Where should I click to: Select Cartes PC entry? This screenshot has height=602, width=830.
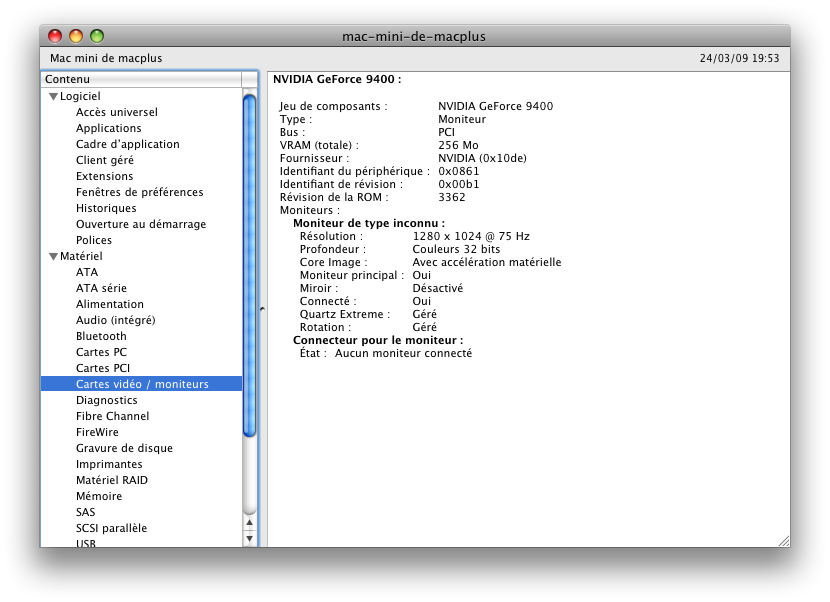pyautogui.click(x=101, y=352)
